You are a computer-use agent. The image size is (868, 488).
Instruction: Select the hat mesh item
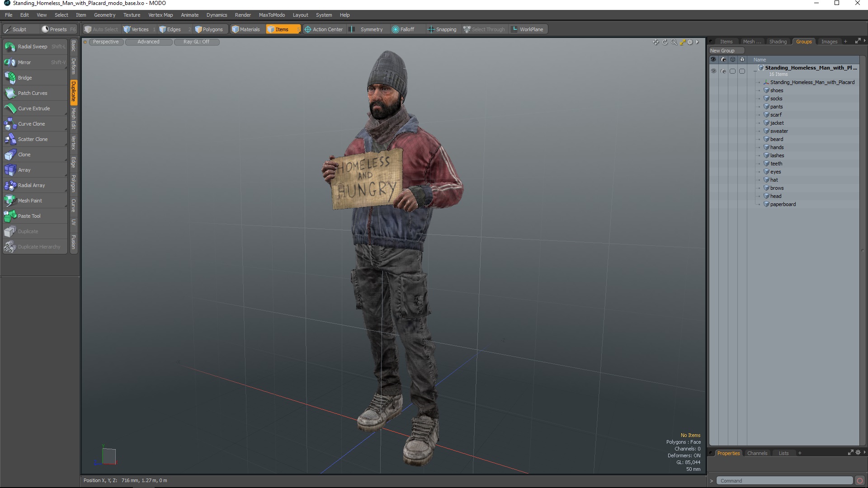pyautogui.click(x=774, y=180)
